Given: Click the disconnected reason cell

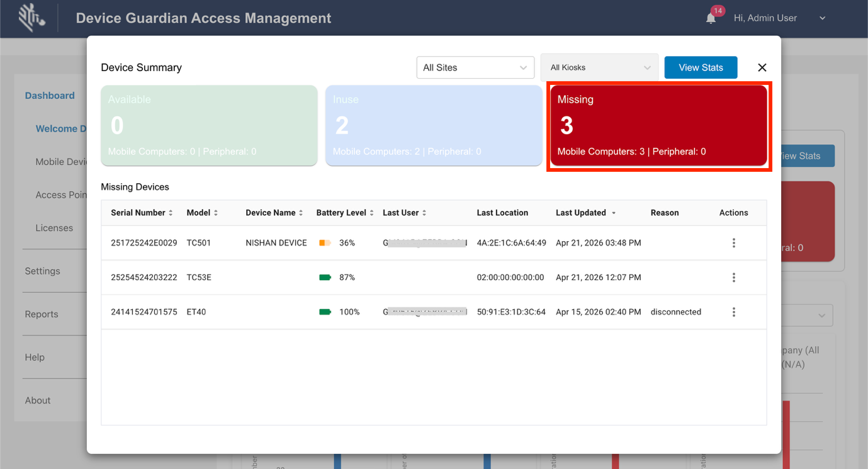Looking at the screenshot, I should pyautogui.click(x=676, y=312).
